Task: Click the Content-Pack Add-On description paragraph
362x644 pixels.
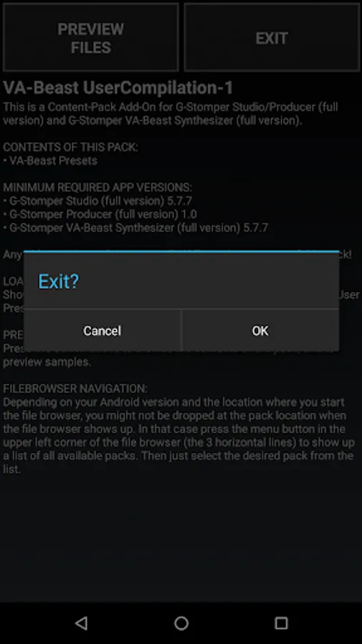Action: (x=170, y=114)
